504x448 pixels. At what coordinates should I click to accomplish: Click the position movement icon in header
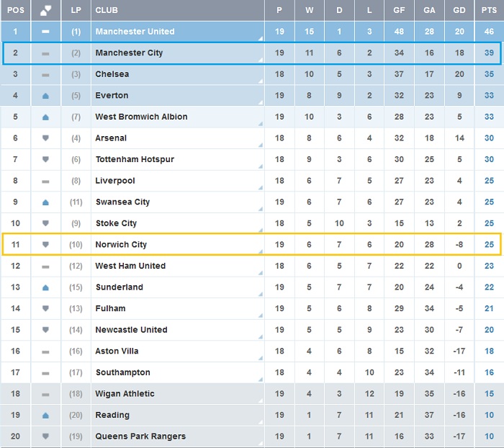point(45,11)
